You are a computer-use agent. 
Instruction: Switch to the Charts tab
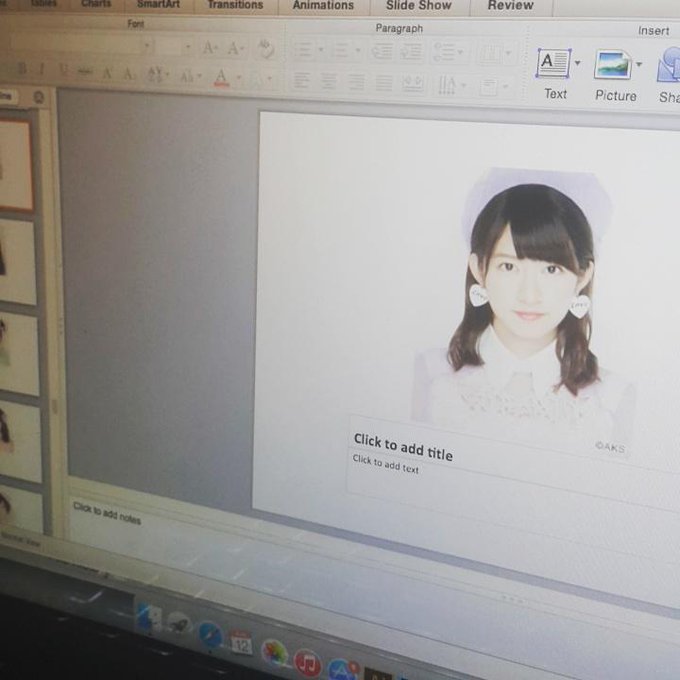point(96,4)
